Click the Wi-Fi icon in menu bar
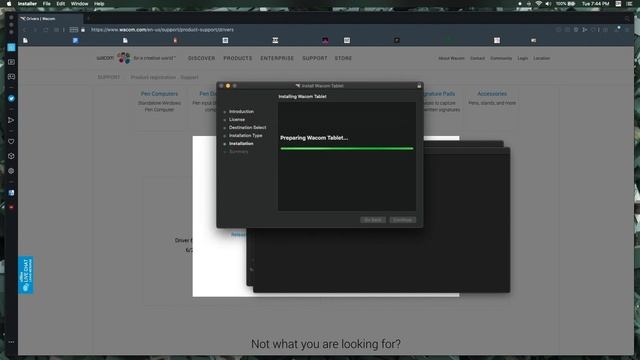Viewport: 640px width, 360px height. pos(538,4)
